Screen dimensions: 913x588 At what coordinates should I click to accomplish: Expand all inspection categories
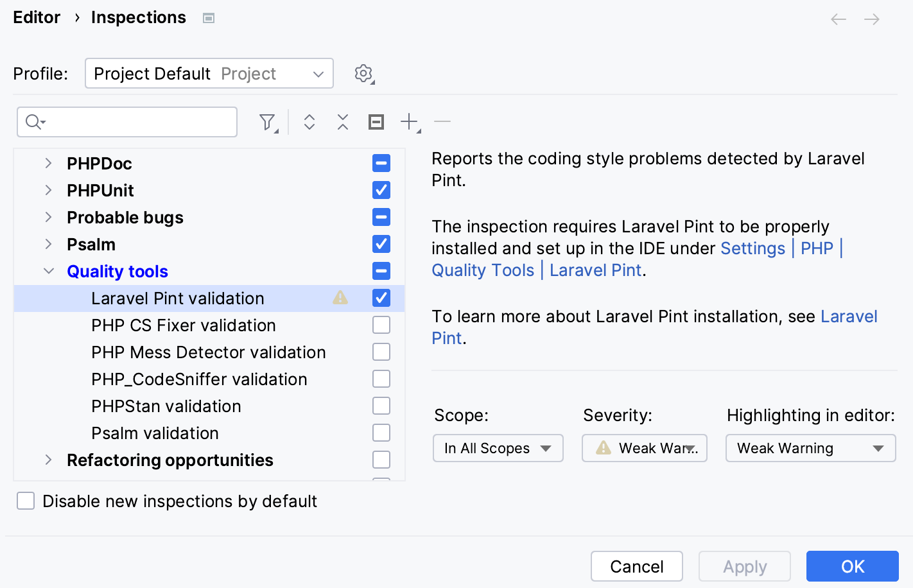[x=309, y=121]
